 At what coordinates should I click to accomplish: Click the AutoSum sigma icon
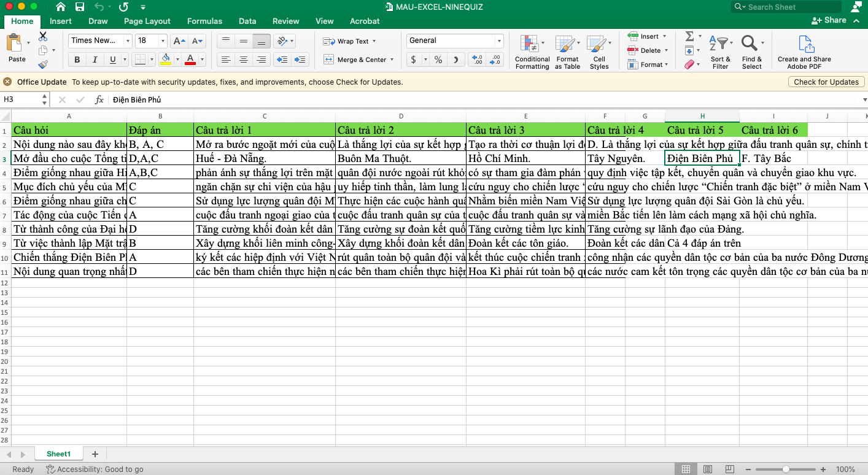(689, 36)
